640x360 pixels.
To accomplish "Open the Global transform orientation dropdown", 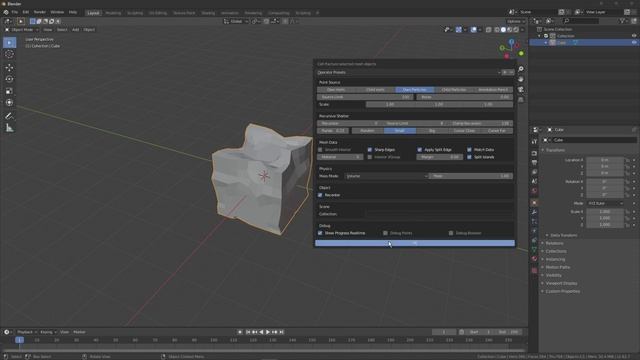I will 236,21.
